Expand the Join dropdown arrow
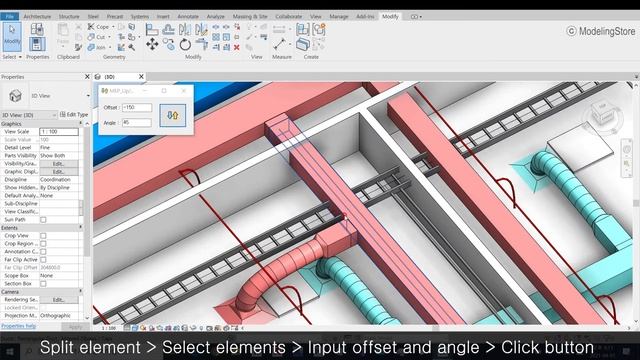This screenshot has height=360, width=640. tap(110, 47)
